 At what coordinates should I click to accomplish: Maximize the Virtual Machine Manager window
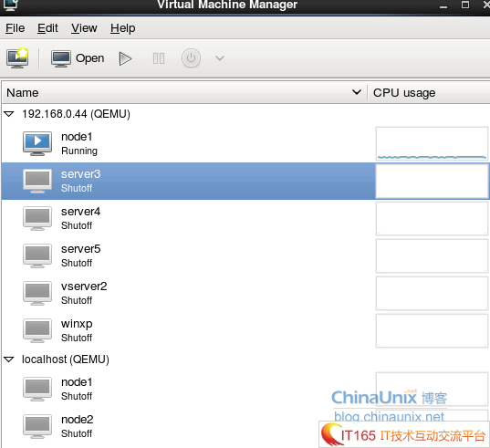465,5
